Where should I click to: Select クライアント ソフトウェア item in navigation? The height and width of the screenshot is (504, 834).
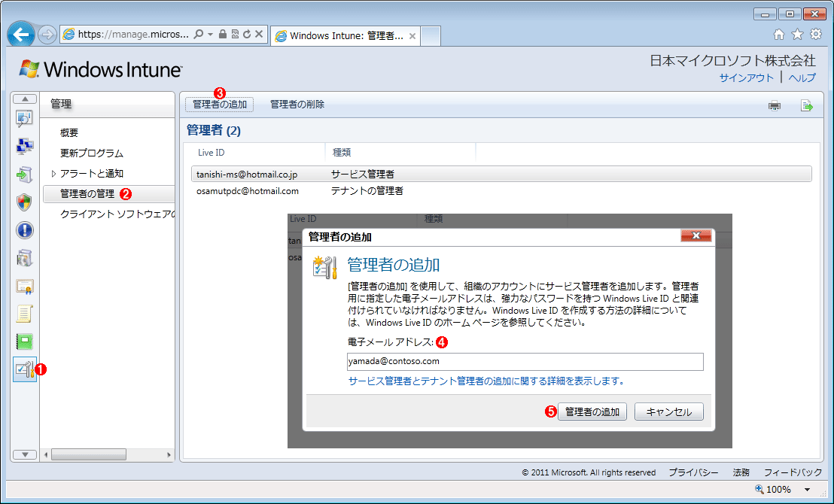117,214
